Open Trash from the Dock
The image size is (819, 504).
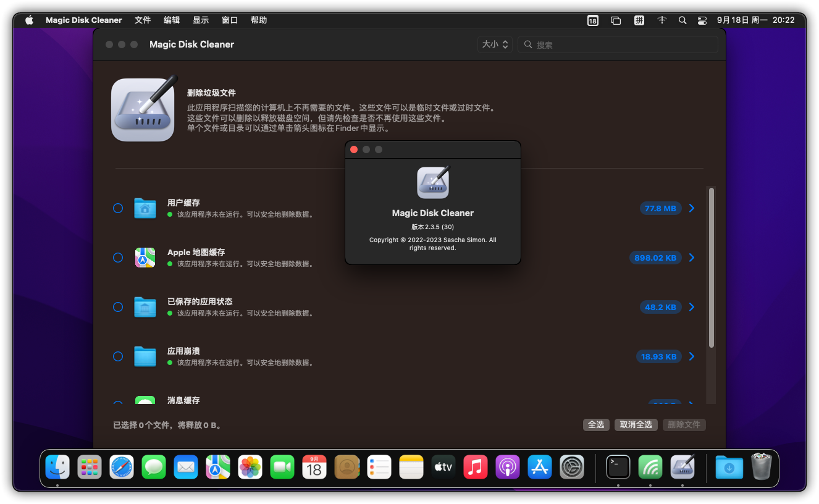(x=761, y=467)
